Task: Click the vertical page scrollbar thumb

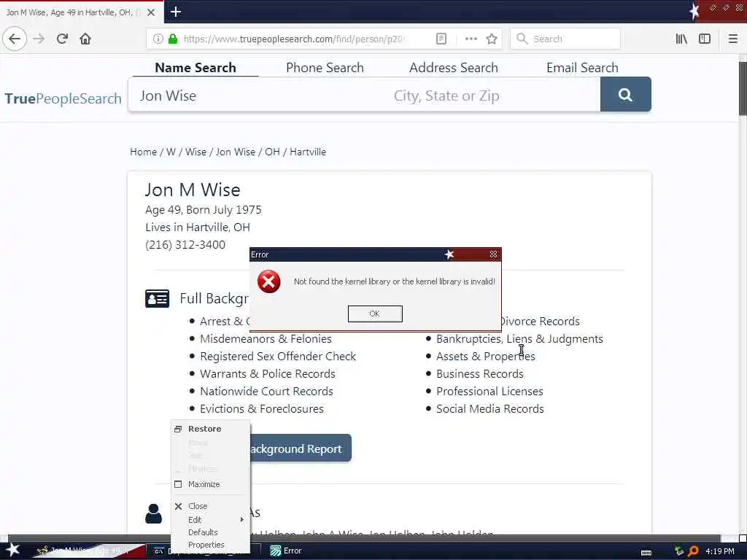Action: (x=742, y=88)
